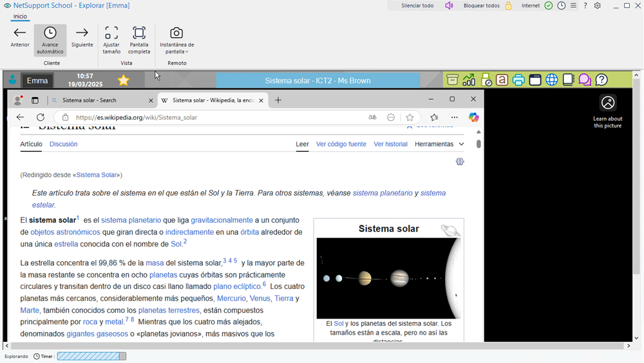
Task: Select the Sistema solar - Wikipedia tab
Action: (213, 100)
